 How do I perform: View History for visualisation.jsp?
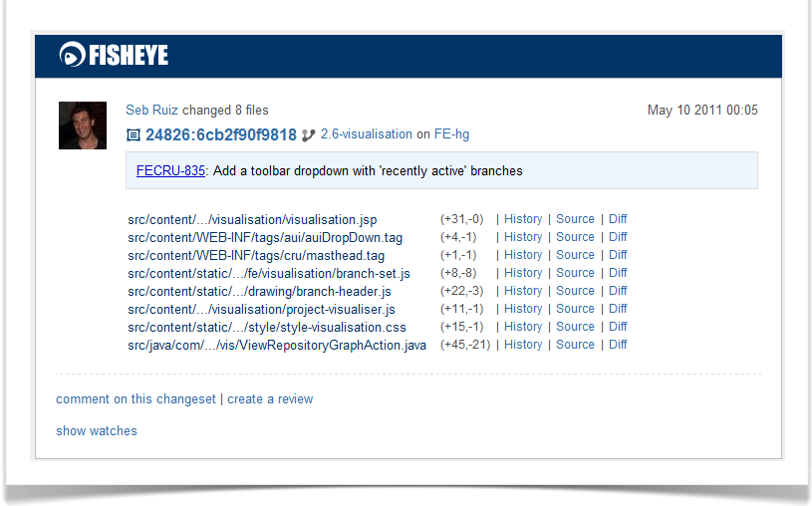click(523, 219)
